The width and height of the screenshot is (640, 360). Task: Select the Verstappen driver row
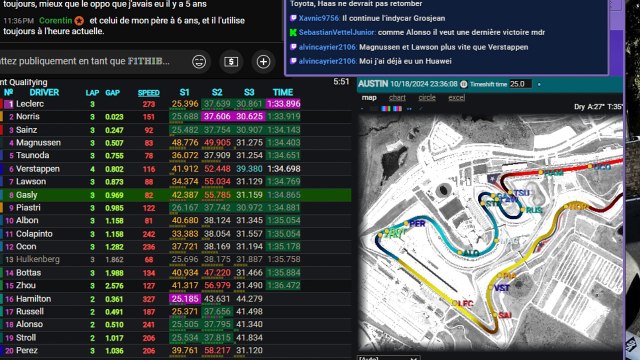coord(176,169)
